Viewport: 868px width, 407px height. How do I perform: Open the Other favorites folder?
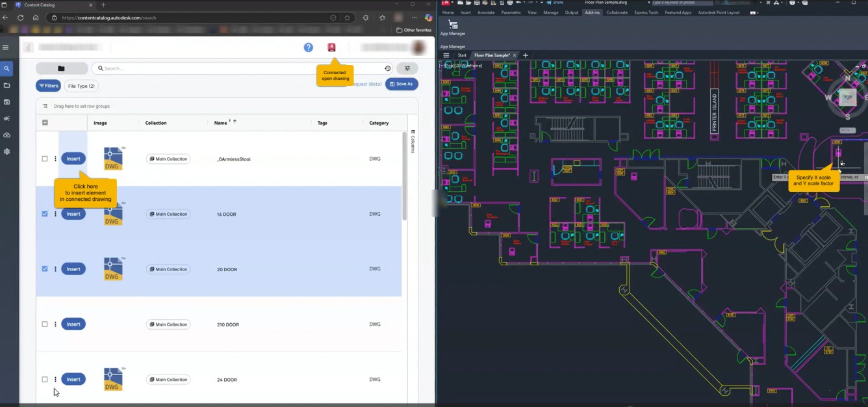(414, 30)
